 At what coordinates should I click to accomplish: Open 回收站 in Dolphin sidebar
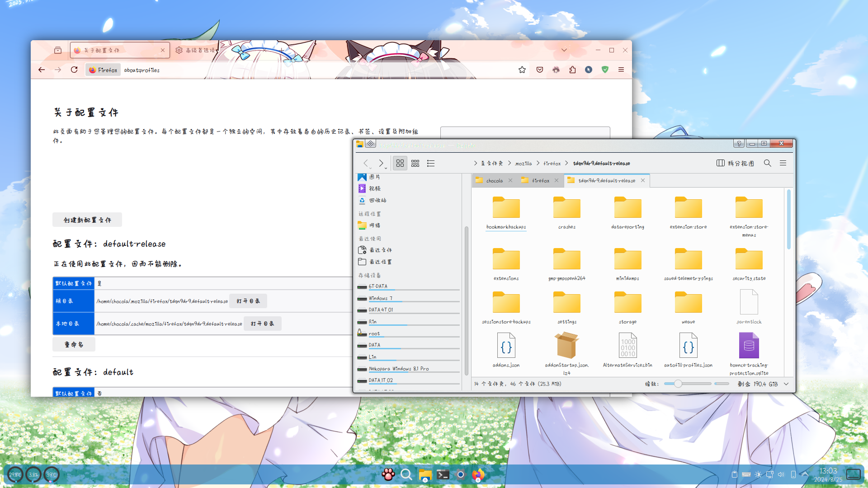click(x=373, y=200)
